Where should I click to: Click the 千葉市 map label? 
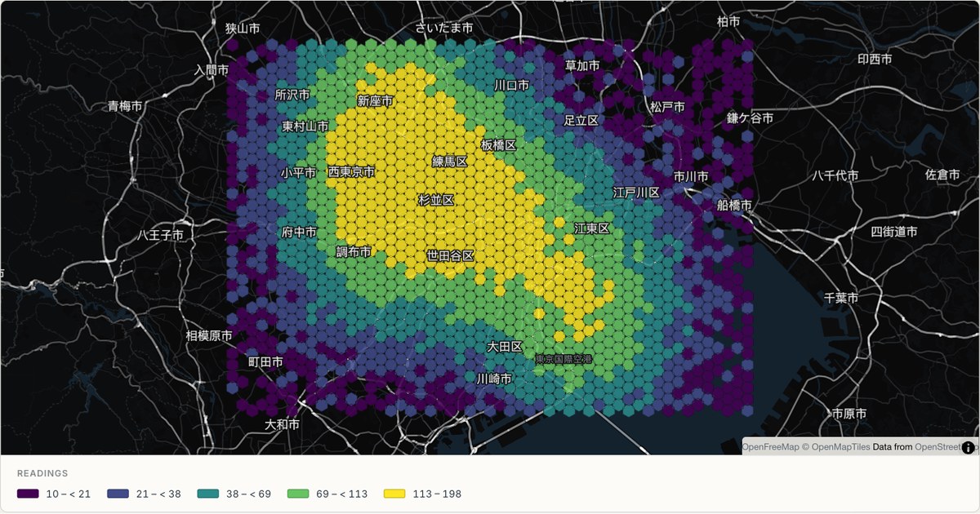[x=841, y=299]
